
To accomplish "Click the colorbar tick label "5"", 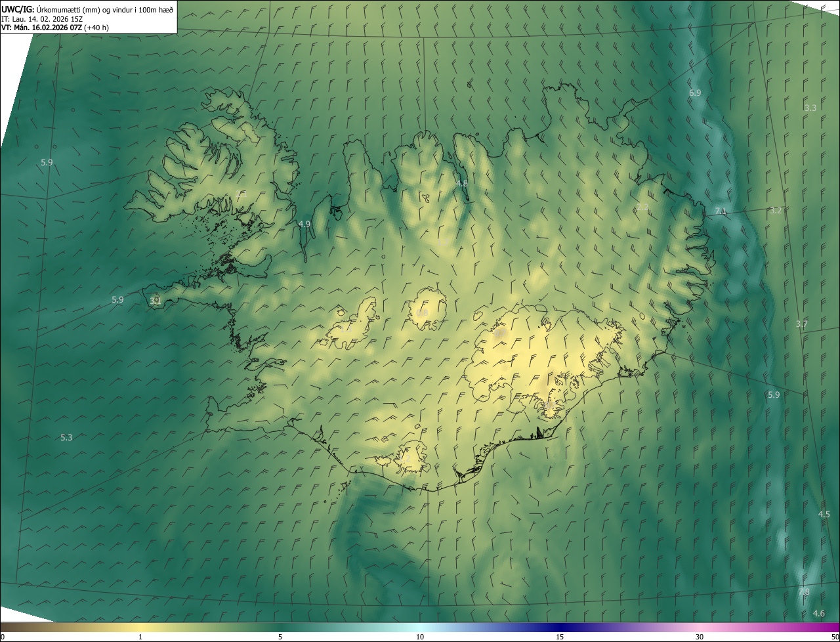I will point(280,637).
